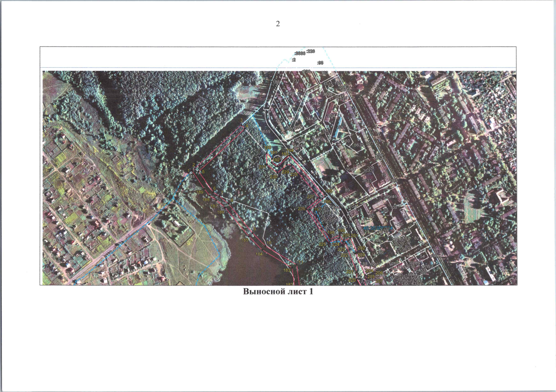Click the caption 'Выносной лист 1'
556x392 pixels.
pyautogui.click(x=278, y=291)
